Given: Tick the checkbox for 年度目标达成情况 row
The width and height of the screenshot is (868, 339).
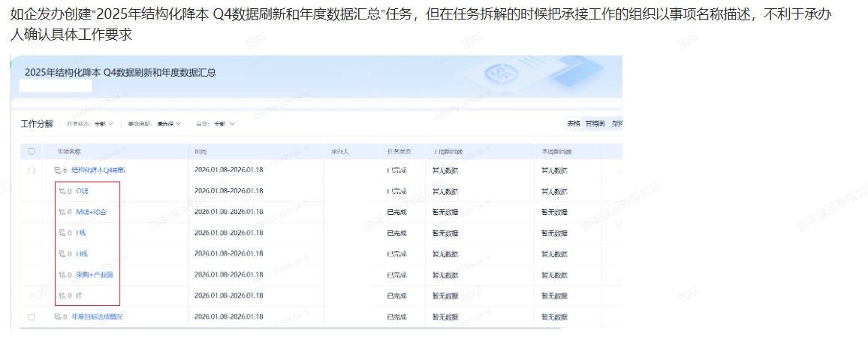Looking at the screenshot, I should coord(31,317).
